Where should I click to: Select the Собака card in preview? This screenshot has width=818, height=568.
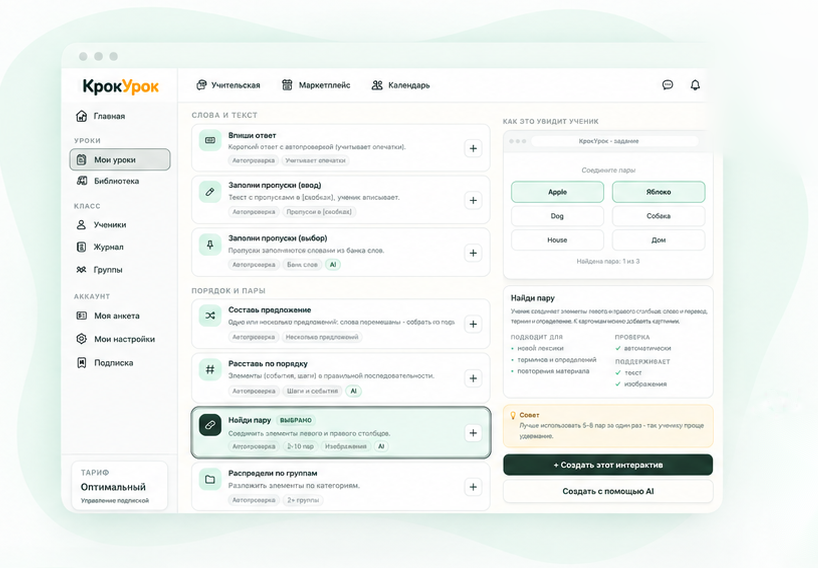(x=658, y=216)
